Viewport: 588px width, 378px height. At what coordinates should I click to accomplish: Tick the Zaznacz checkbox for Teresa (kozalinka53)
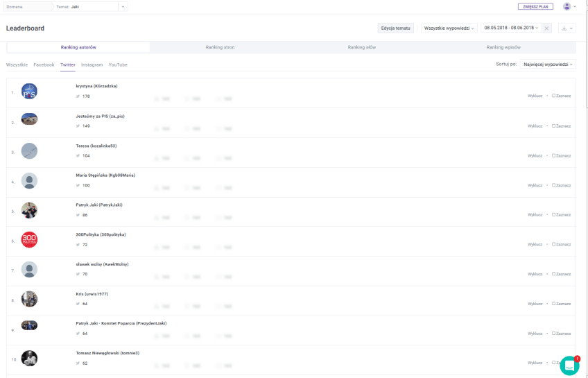tap(553, 156)
